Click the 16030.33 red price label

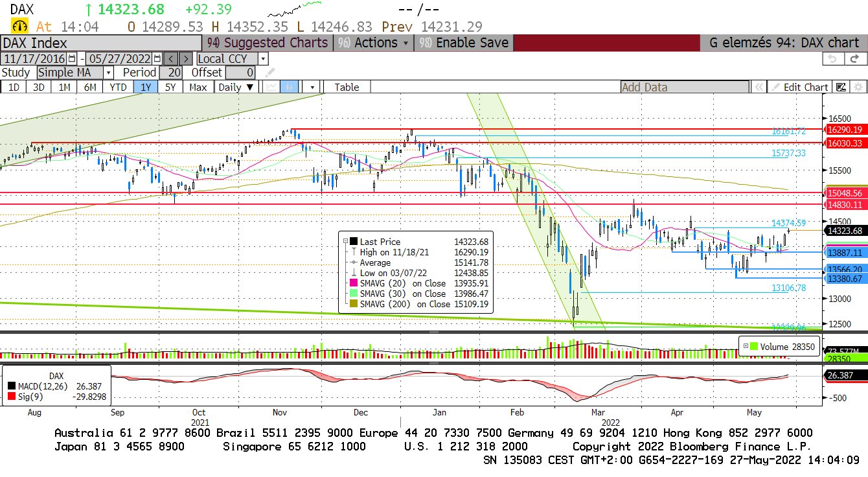coord(845,143)
